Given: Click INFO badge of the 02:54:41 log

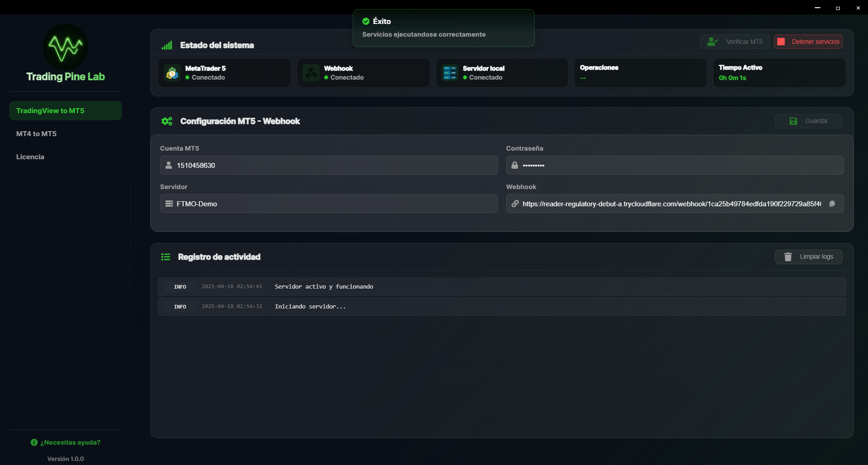Looking at the screenshot, I should 180,287.
